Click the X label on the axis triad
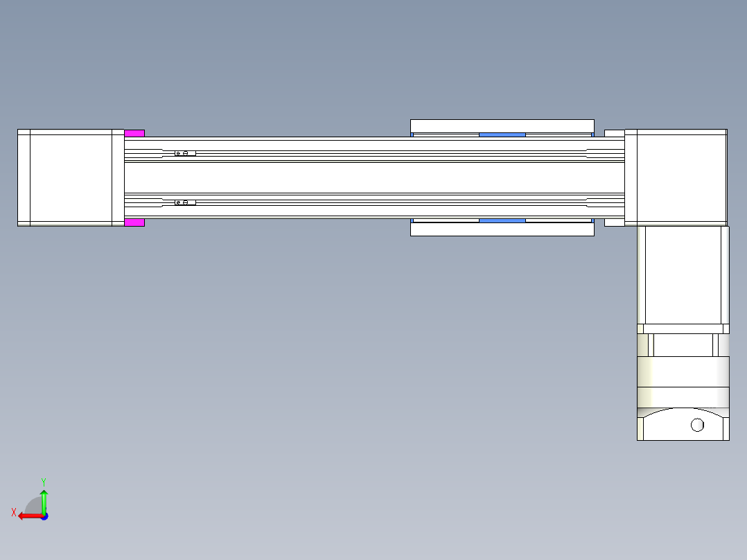 coord(14,512)
